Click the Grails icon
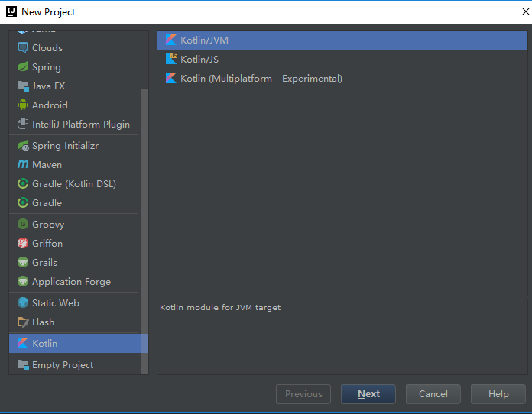Viewport: 532px width, 414px height. pyautogui.click(x=23, y=262)
